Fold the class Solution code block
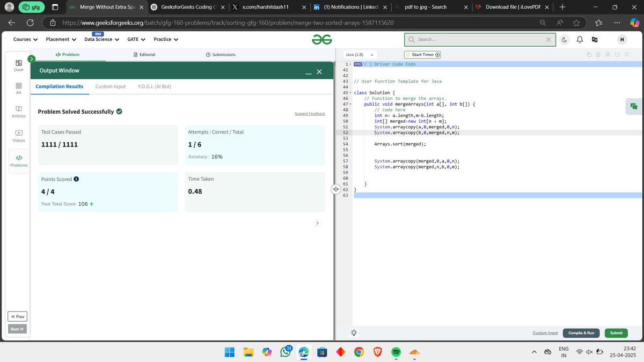The width and height of the screenshot is (644, 362). [350, 93]
